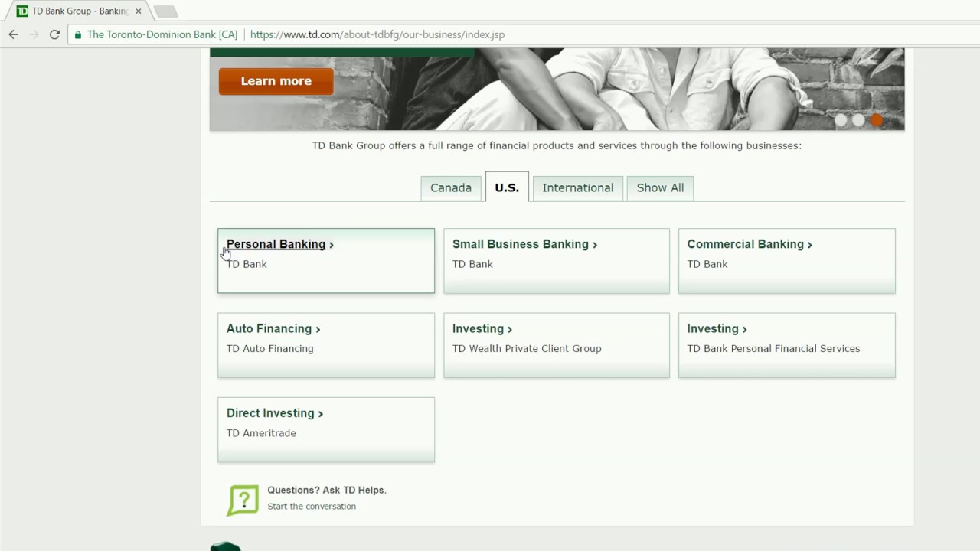Click TD Bank under Commercial Banking
The width and height of the screenshot is (980, 551).
point(707,264)
